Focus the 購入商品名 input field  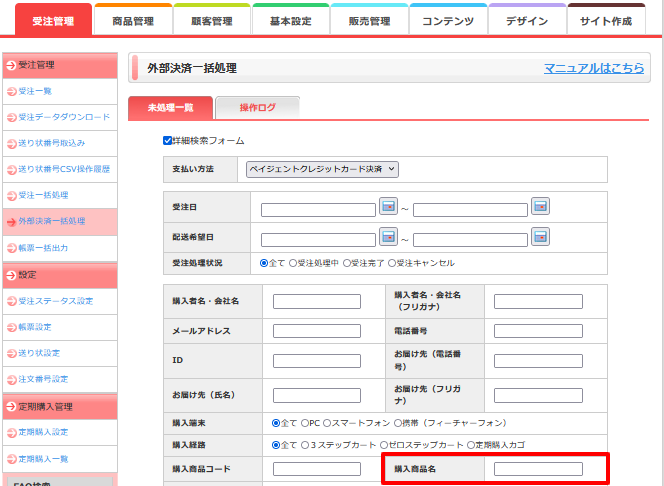538,469
